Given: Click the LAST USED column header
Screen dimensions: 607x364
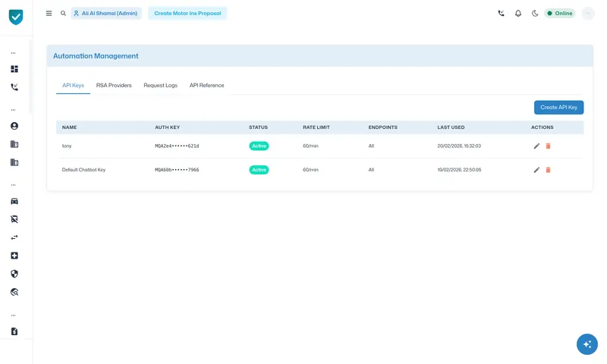Looking at the screenshot, I should tap(451, 127).
